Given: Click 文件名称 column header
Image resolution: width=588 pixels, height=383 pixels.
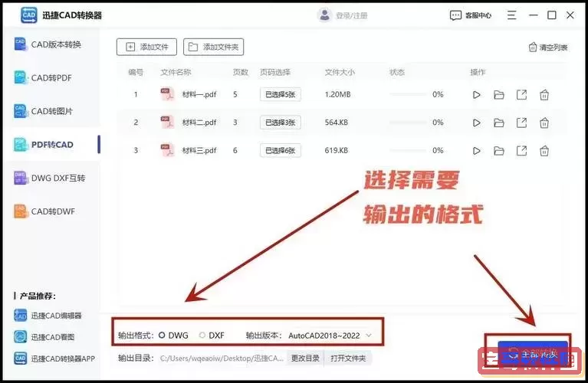Looking at the screenshot, I should (x=176, y=72).
